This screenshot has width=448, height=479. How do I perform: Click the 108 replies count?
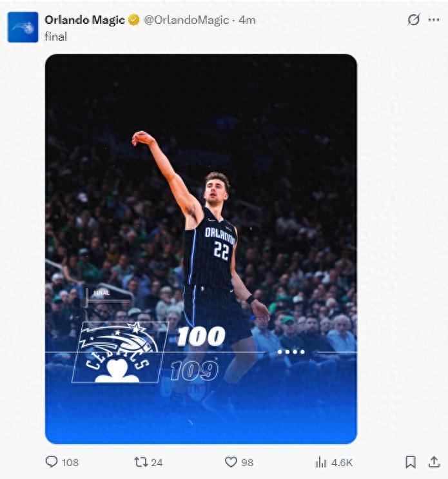tap(70, 462)
